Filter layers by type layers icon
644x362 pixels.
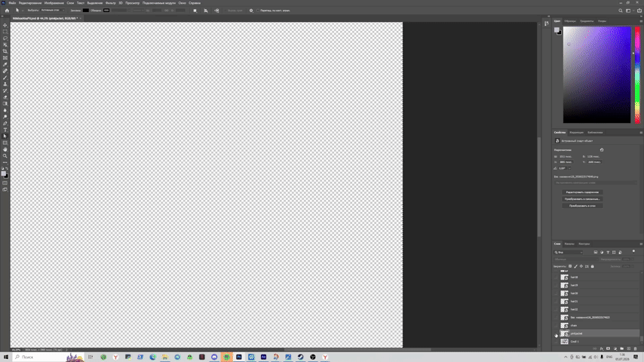point(608,253)
